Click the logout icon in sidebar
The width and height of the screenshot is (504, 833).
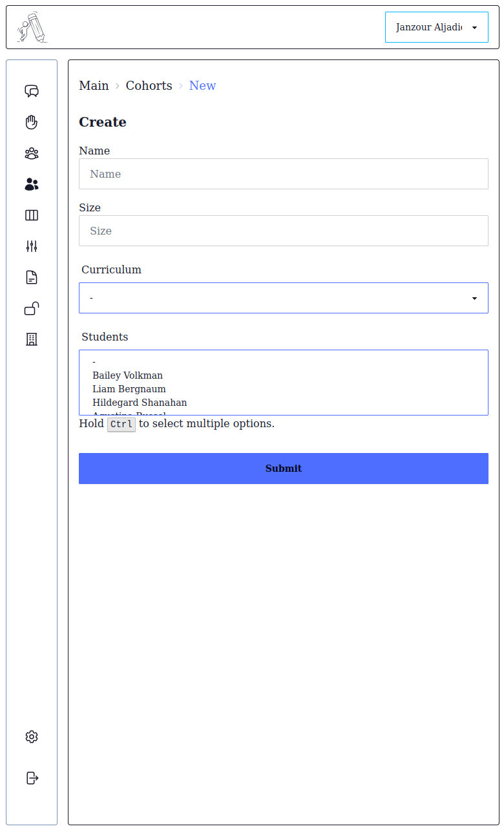coord(32,777)
